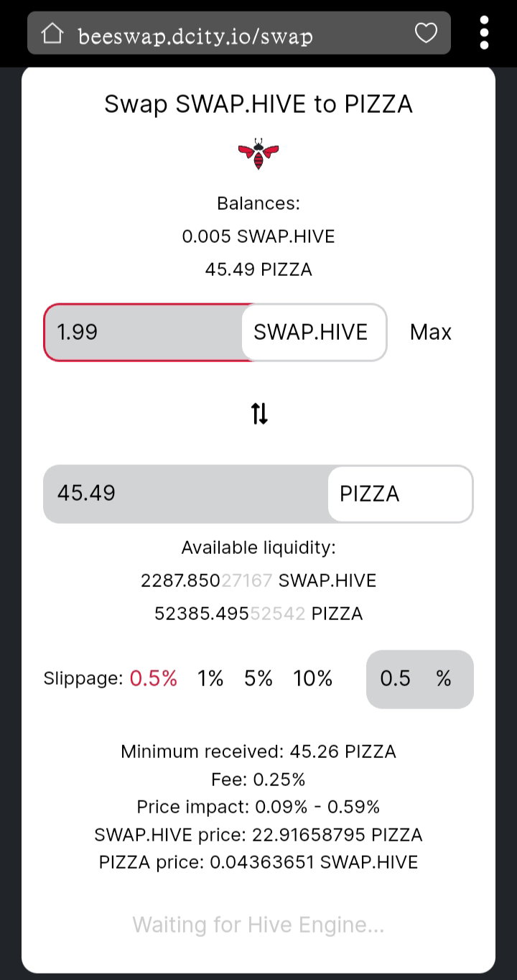Select 1% slippage option
The image size is (517, 980).
pos(210,678)
